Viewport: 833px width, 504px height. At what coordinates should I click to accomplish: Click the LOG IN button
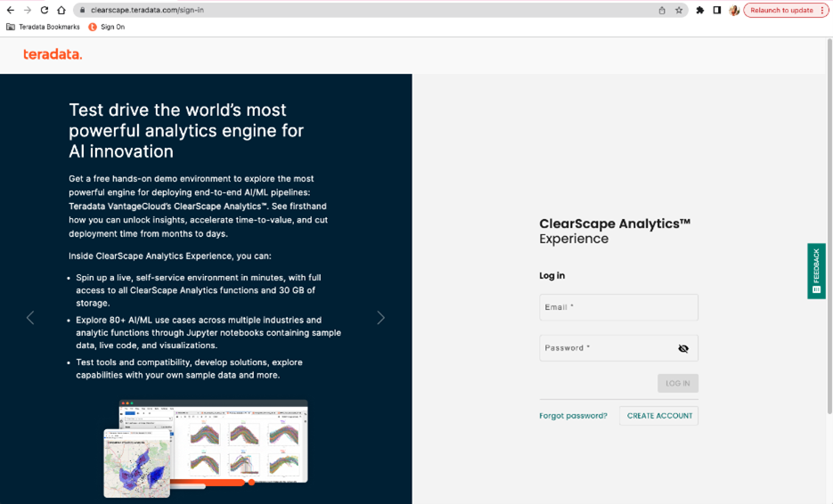(x=678, y=384)
